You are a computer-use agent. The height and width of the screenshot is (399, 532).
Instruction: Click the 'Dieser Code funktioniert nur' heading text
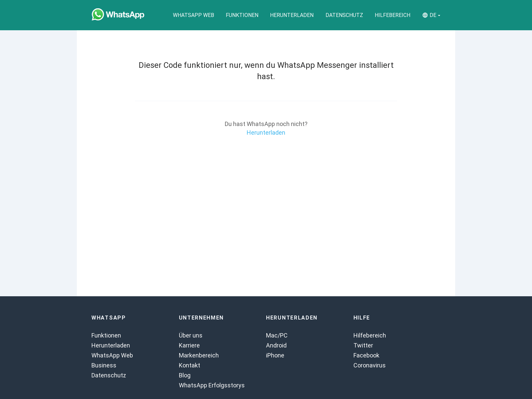click(x=266, y=71)
